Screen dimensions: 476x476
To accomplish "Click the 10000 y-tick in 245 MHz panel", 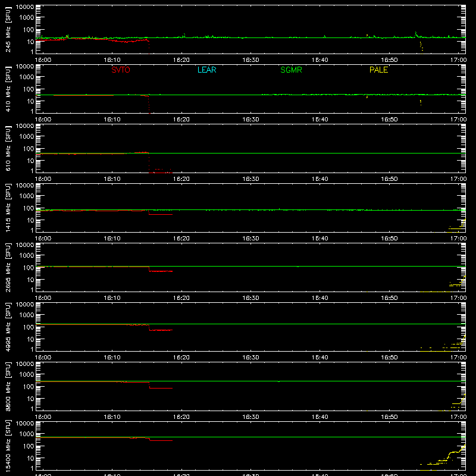I will 25,7.
